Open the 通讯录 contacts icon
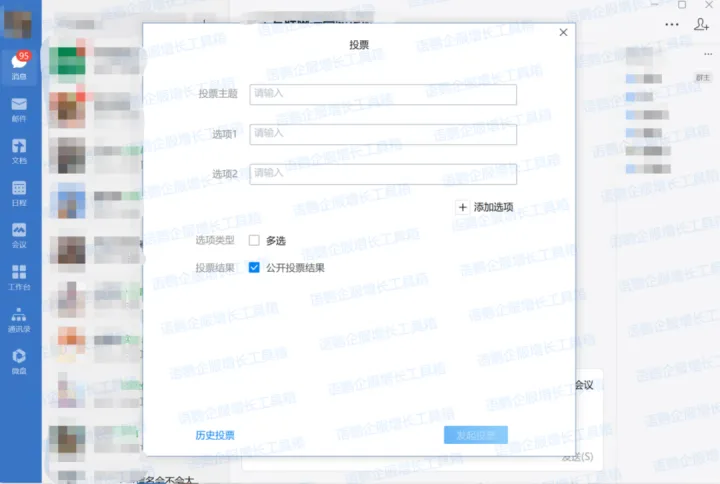 coord(19,315)
